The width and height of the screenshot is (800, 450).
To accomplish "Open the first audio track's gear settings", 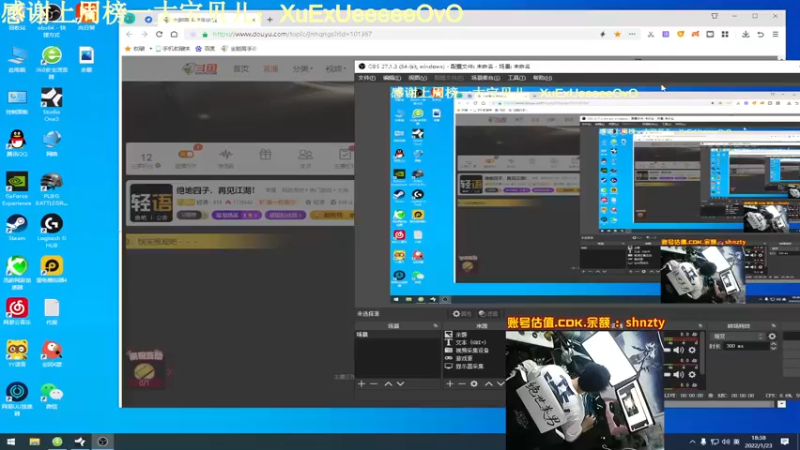I will [692, 350].
